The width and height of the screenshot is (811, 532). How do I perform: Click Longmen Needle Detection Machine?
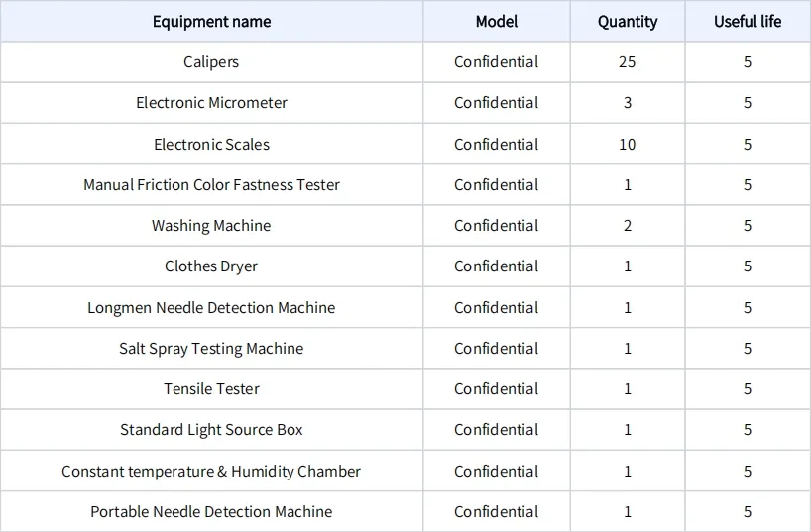211,308
